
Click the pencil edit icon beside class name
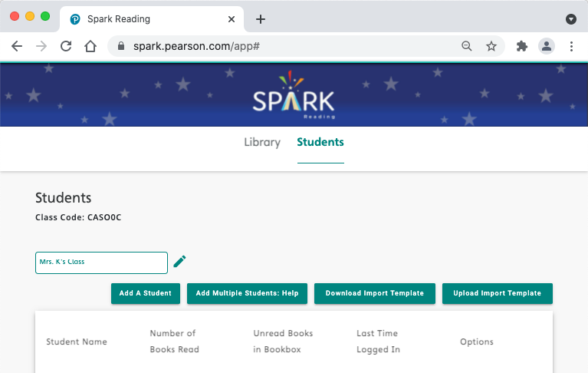tap(179, 262)
